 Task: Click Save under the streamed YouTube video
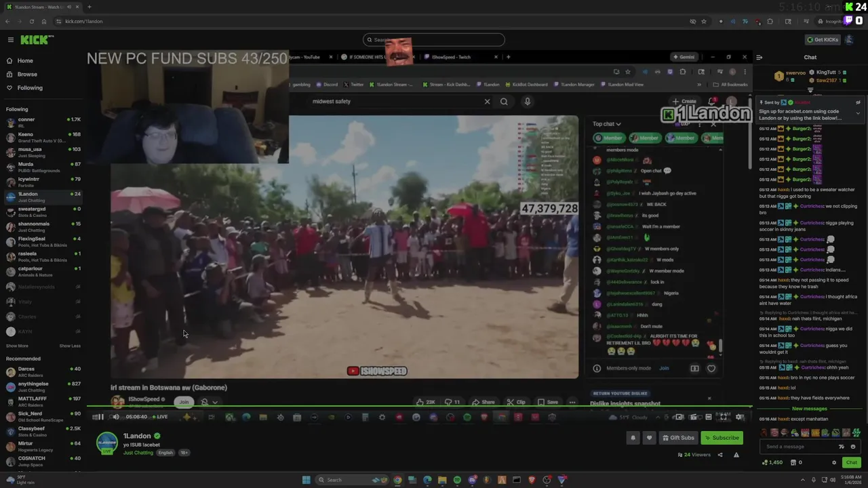(x=548, y=402)
